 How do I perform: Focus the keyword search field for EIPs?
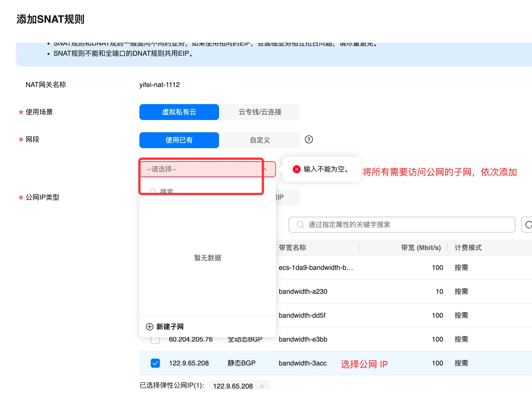402,225
